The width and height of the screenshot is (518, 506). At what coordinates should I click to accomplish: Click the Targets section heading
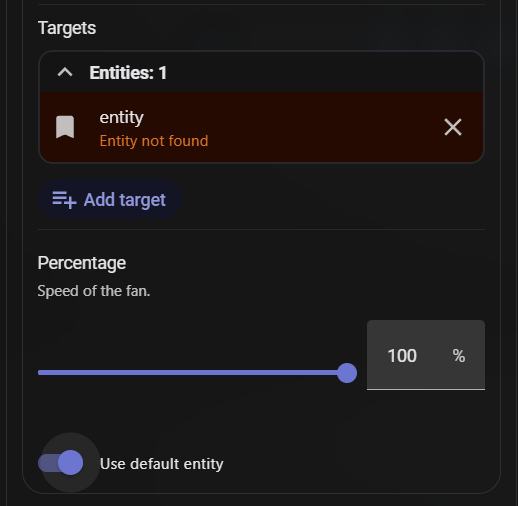[x=67, y=28]
